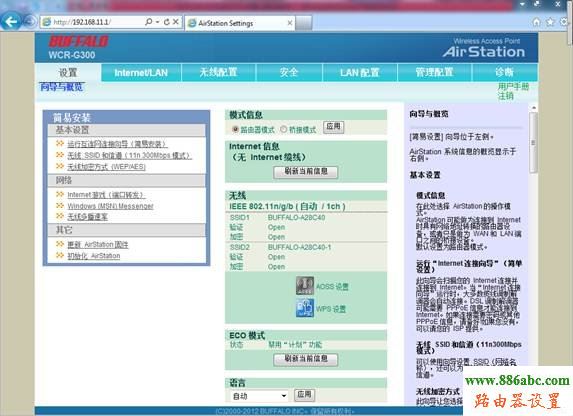Click SSID1 value BUFFALO-A28C40
The width and height of the screenshot is (573, 416).
[x=296, y=218]
